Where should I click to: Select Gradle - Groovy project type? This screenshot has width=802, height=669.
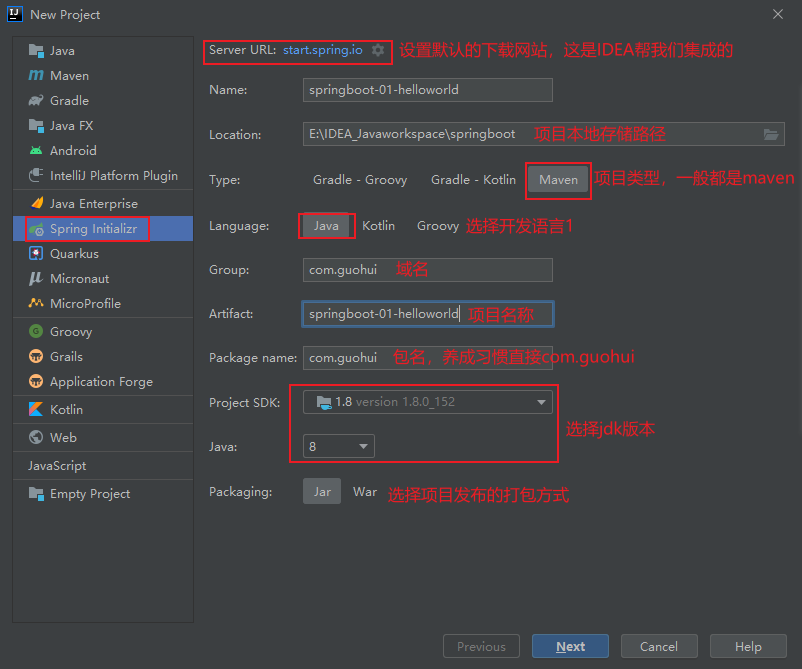[360, 180]
